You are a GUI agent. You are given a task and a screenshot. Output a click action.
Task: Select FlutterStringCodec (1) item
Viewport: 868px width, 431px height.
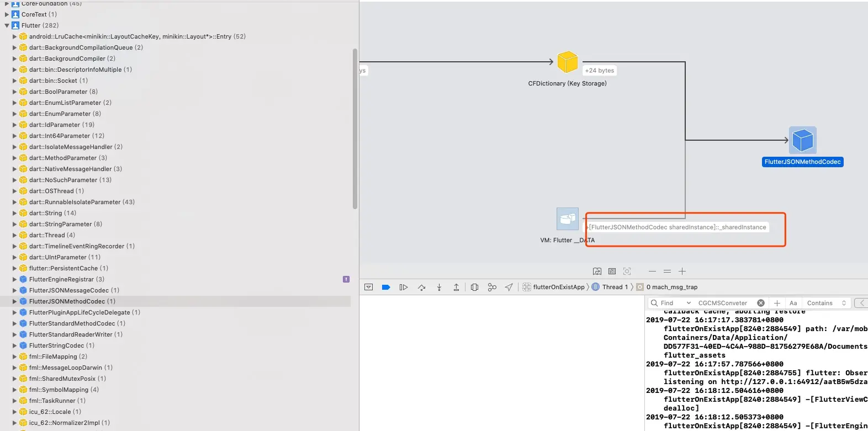(x=62, y=345)
